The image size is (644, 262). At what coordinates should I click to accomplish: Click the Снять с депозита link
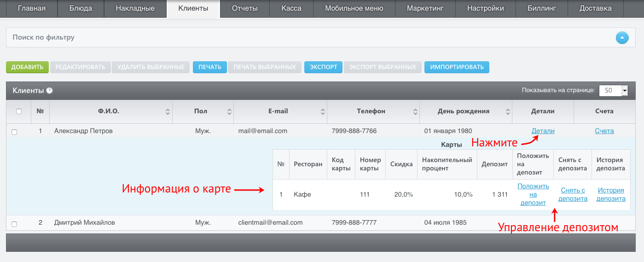tap(573, 194)
